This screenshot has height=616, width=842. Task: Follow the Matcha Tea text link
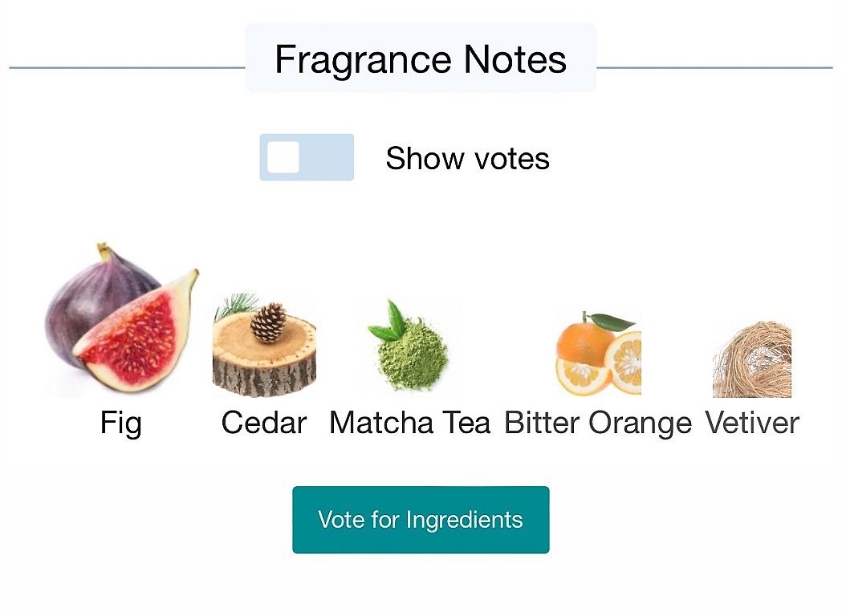pos(409,422)
